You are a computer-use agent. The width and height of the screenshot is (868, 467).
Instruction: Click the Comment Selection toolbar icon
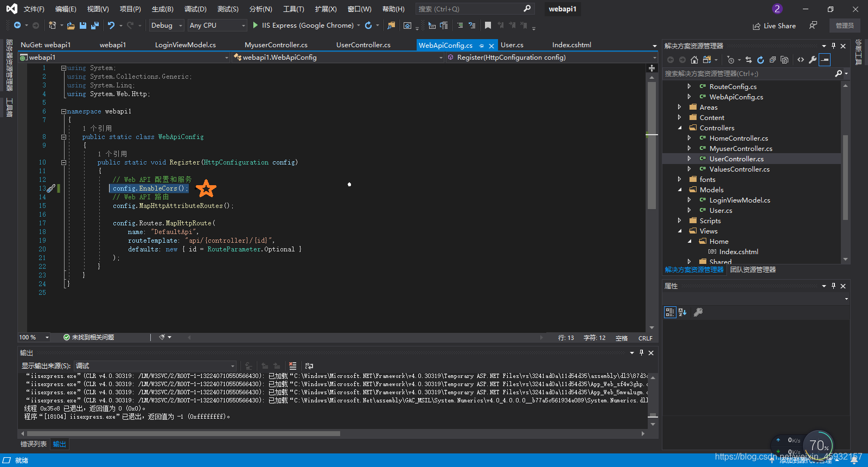click(x=460, y=26)
